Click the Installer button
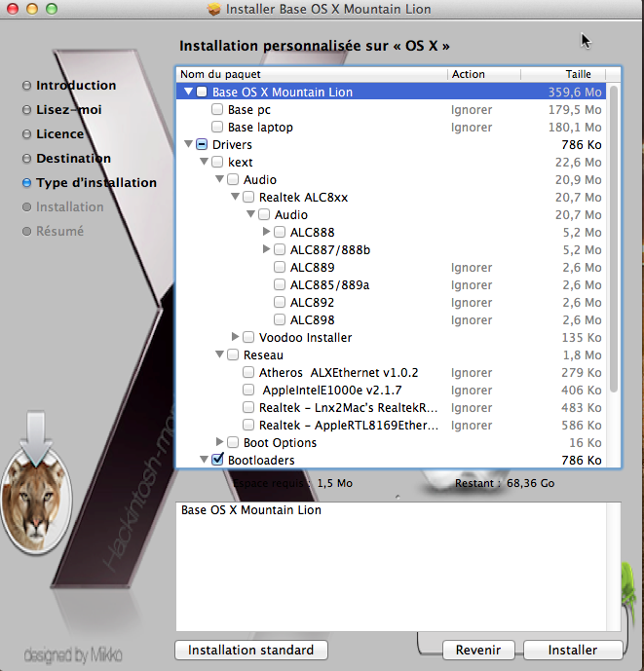The image size is (644, 671). pyautogui.click(x=573, y=650)
